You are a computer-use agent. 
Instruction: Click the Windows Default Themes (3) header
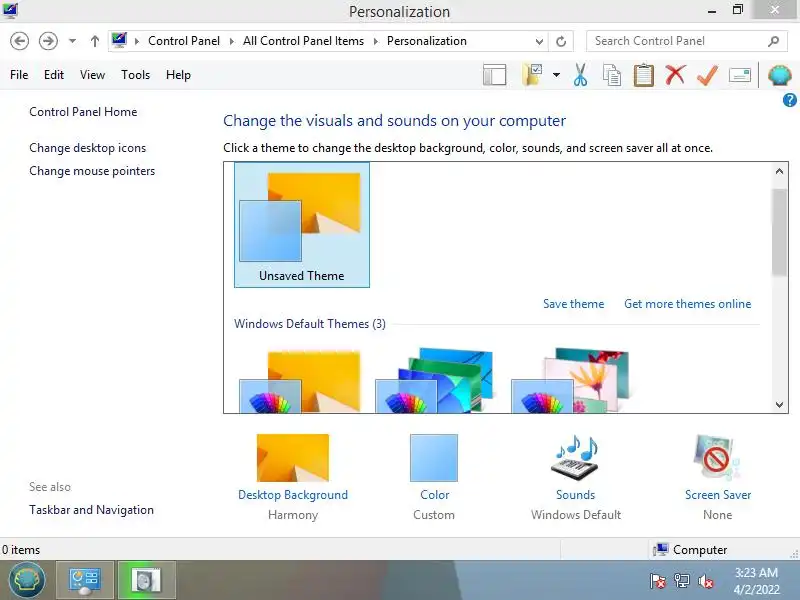coord(310,324)
